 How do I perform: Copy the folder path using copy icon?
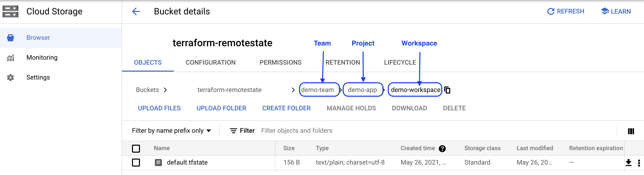pyautogui.click(x=447, y=90)
